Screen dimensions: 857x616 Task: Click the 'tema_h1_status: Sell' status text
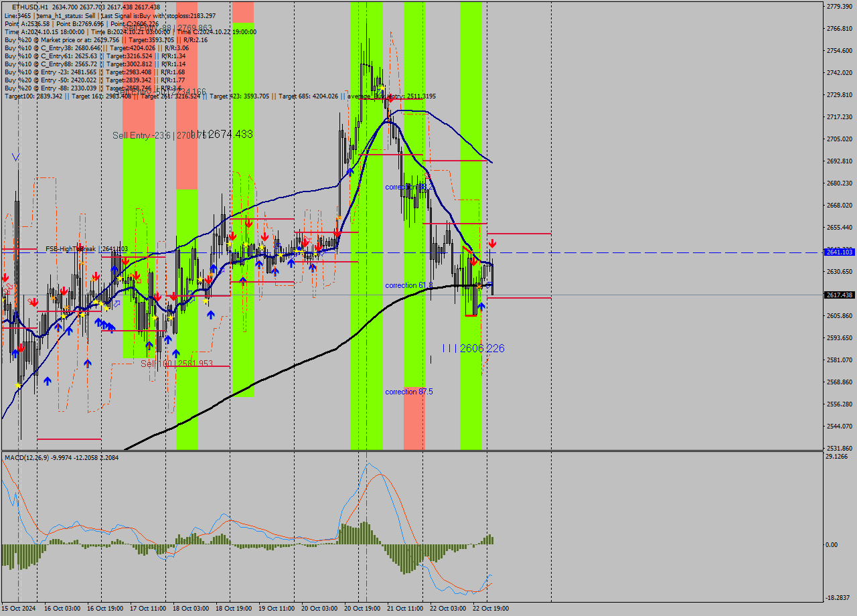pyautogui.click(x=66, y=15)
